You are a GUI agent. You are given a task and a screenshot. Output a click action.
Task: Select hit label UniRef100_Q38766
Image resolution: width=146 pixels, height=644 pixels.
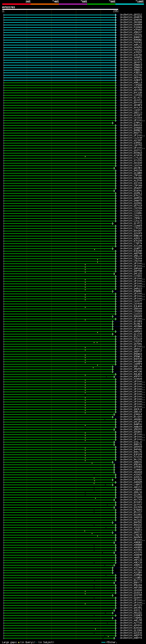pyautogui.click(x=131, y=55)
